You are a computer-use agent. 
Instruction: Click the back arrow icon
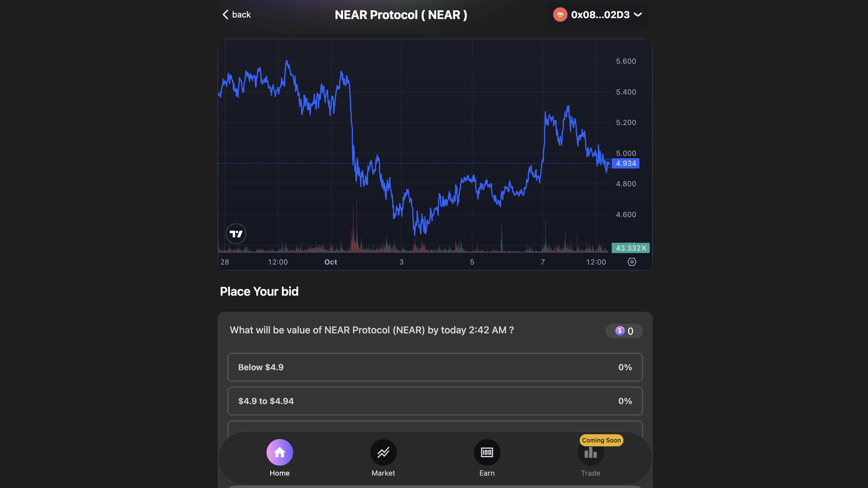tap(225, 14)
